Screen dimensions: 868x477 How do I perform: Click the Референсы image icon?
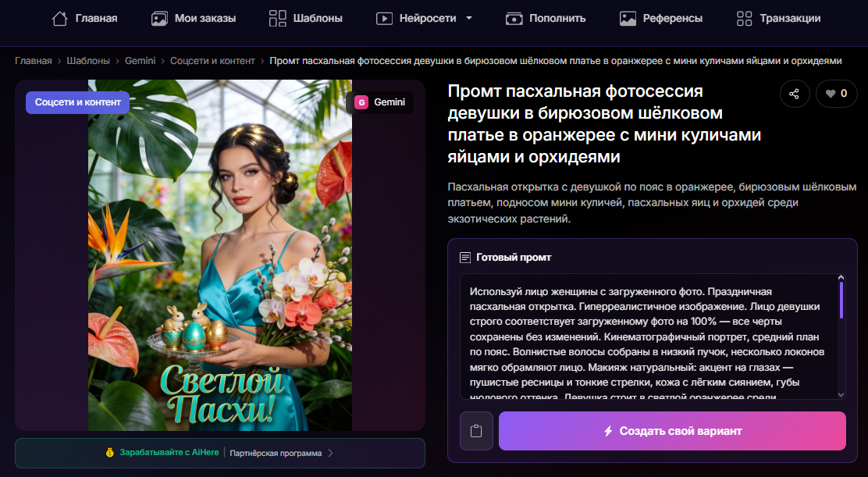[x=628, y=18]
